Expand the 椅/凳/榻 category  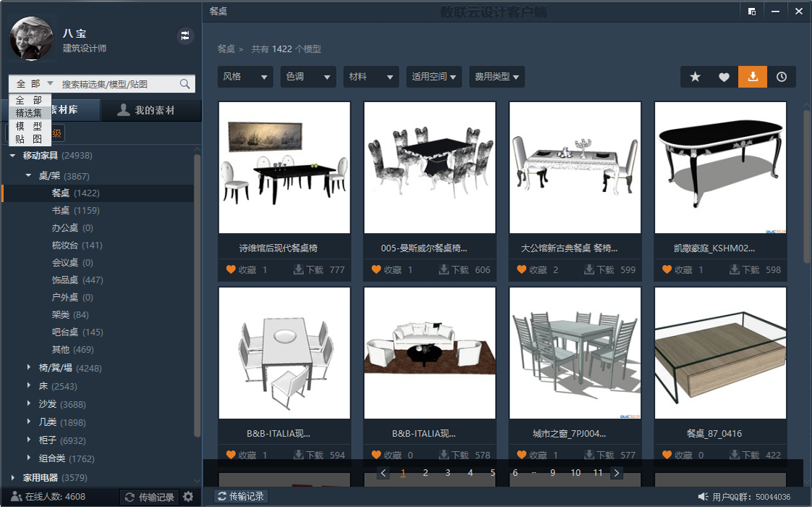(x=28, y=367)
